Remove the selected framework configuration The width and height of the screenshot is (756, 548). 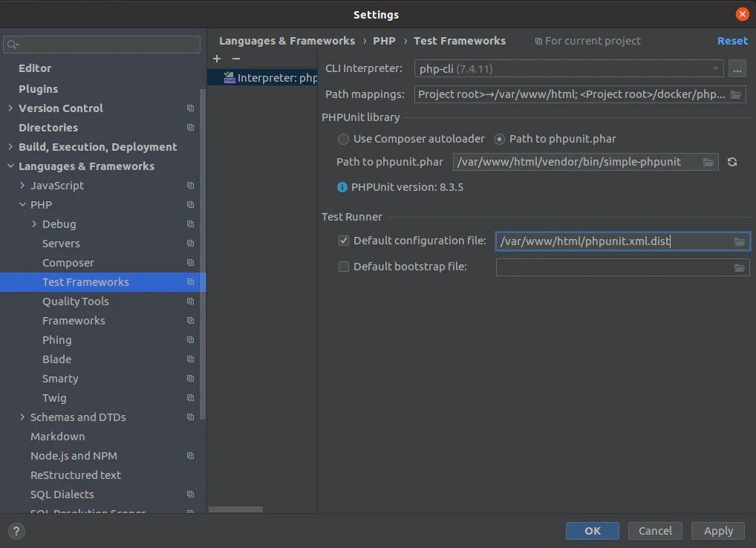pos(235,59)
